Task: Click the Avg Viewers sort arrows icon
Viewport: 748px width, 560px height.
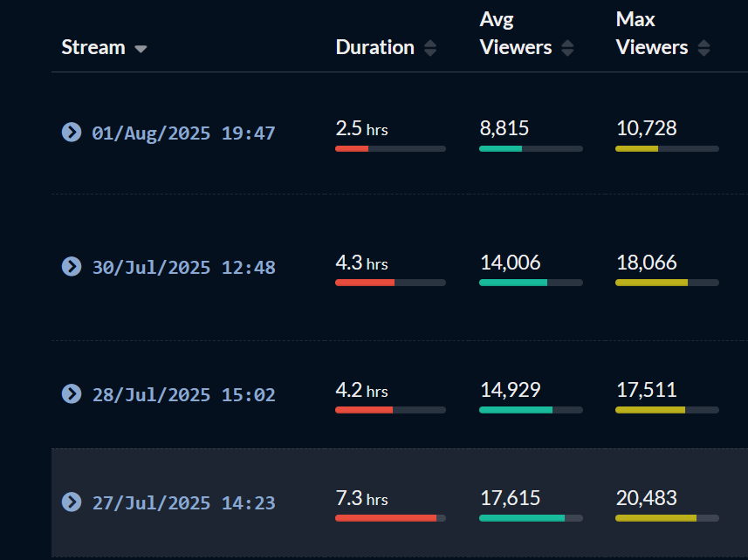Action: [x=567, y=48]
